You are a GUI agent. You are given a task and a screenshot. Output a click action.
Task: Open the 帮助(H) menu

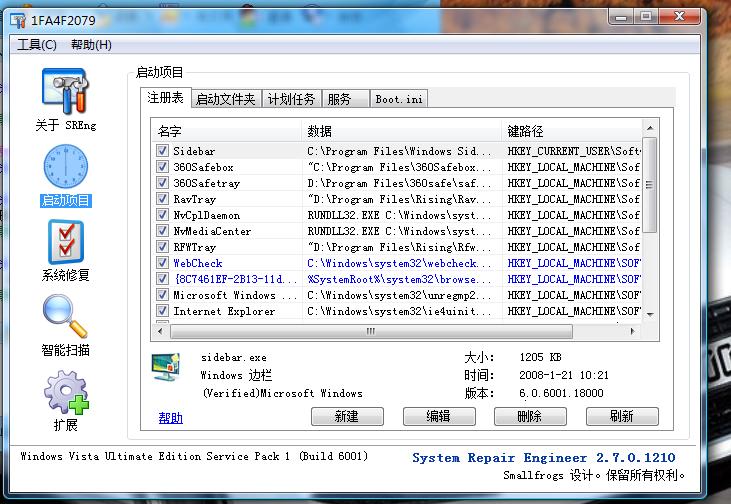point(91,45)
